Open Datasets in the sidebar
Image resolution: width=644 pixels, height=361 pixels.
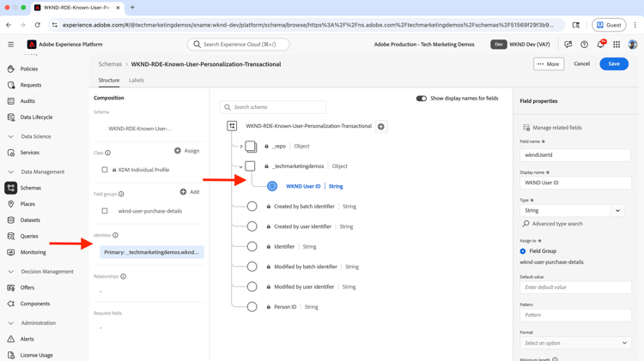(30, 220)
